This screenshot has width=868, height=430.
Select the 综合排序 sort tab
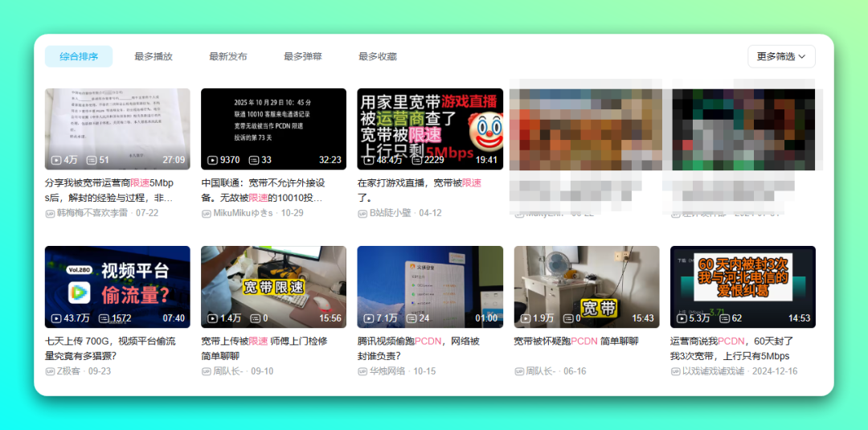(x=79, y=56)
